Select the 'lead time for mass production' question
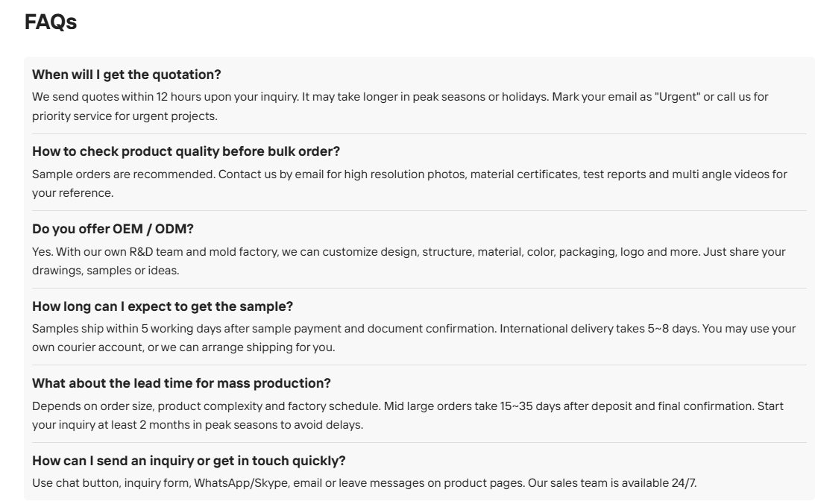The height and width of the screenshot is (504, 815). [181, 383]
